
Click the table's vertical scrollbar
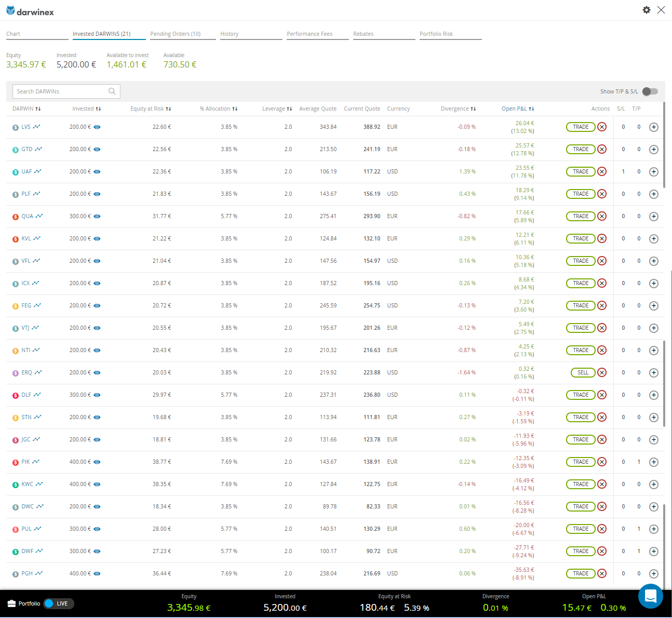point(665,145)
